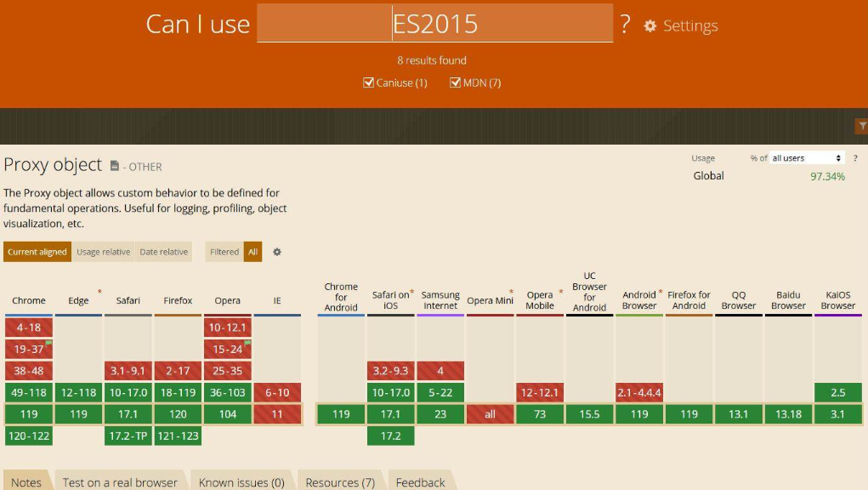The image size is (868, 490).
Task: Click the document icon beside Proxy object
Action: coord(115,166)
